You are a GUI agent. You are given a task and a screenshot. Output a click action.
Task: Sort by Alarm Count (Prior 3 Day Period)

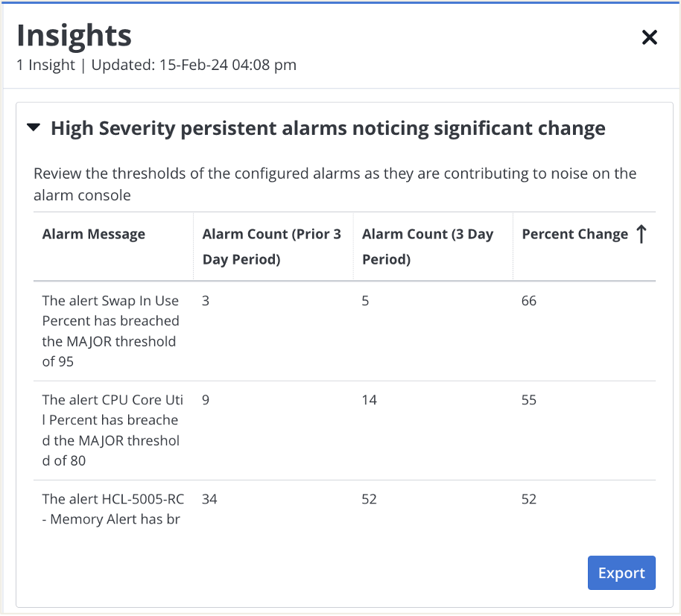(x=271, y=246)
